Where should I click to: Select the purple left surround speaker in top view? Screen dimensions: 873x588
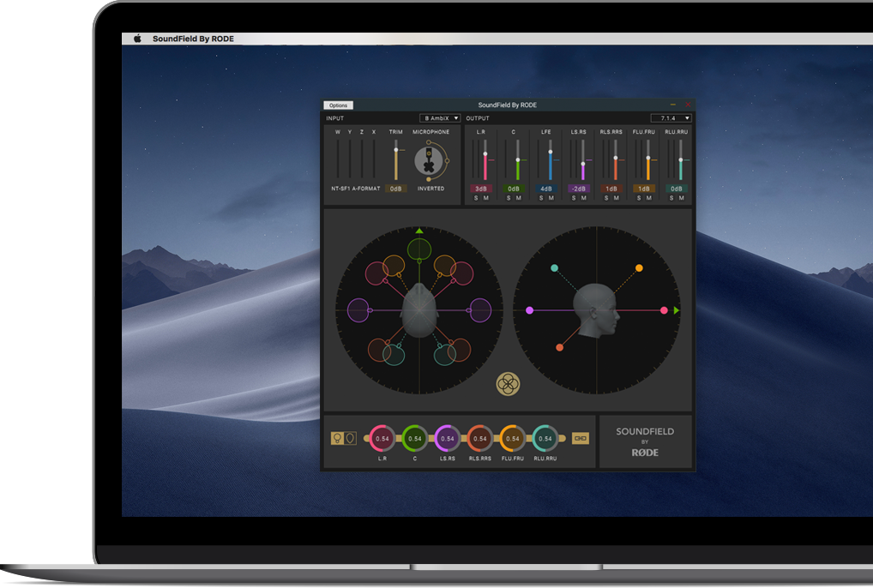point(358,310)
